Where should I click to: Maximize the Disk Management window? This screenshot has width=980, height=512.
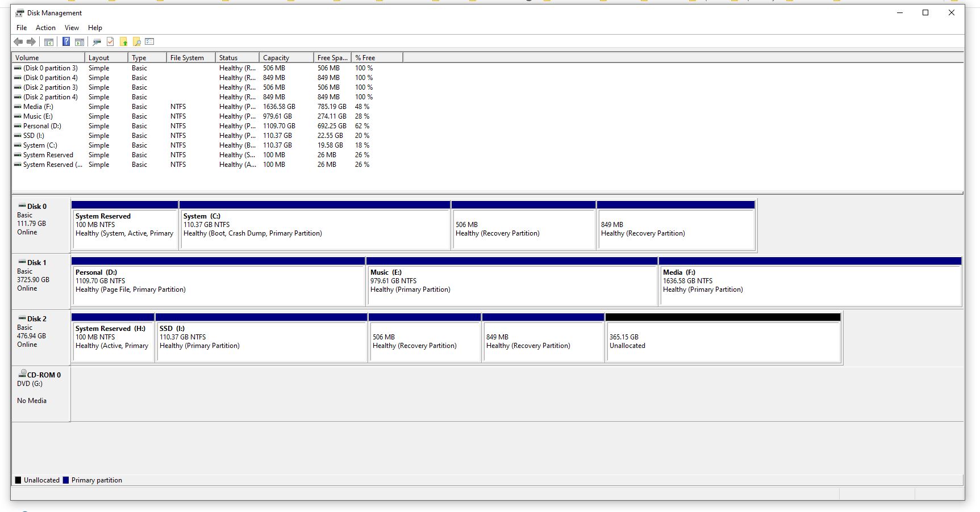point(925,12)
